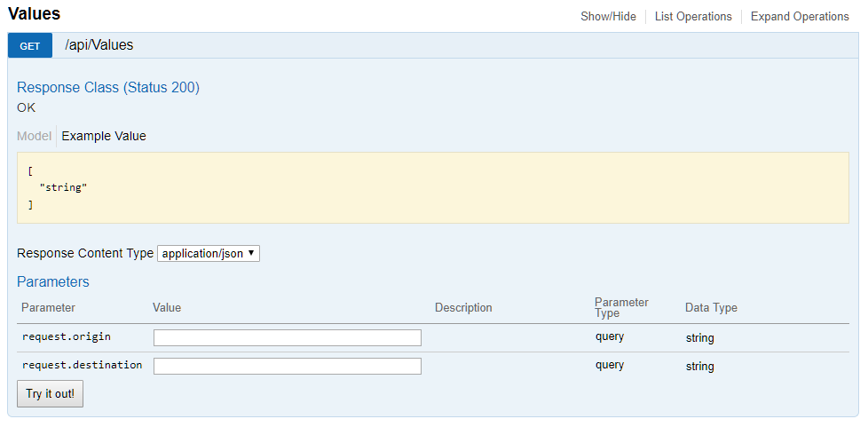Click the Value column header

tap(167, 307)
